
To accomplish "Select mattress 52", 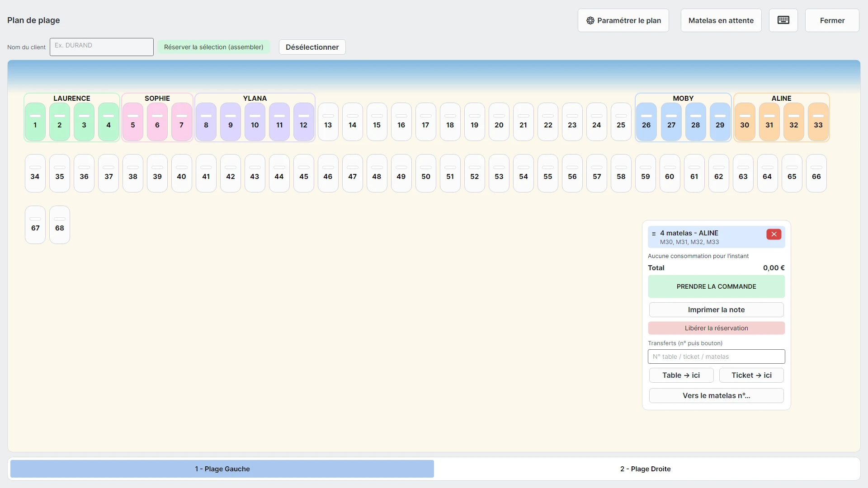I will (x=475, y=173).
